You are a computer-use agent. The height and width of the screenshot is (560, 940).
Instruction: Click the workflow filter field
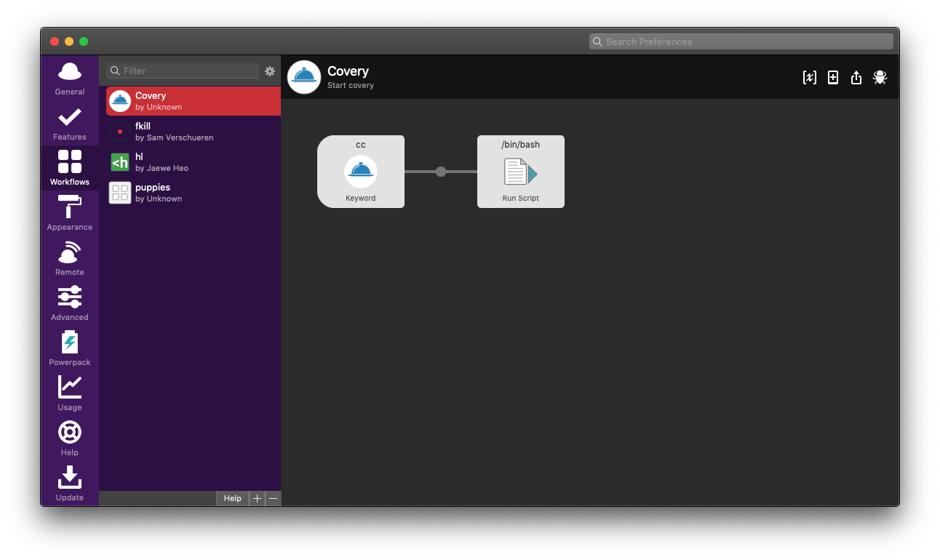[x=183, y=71]
